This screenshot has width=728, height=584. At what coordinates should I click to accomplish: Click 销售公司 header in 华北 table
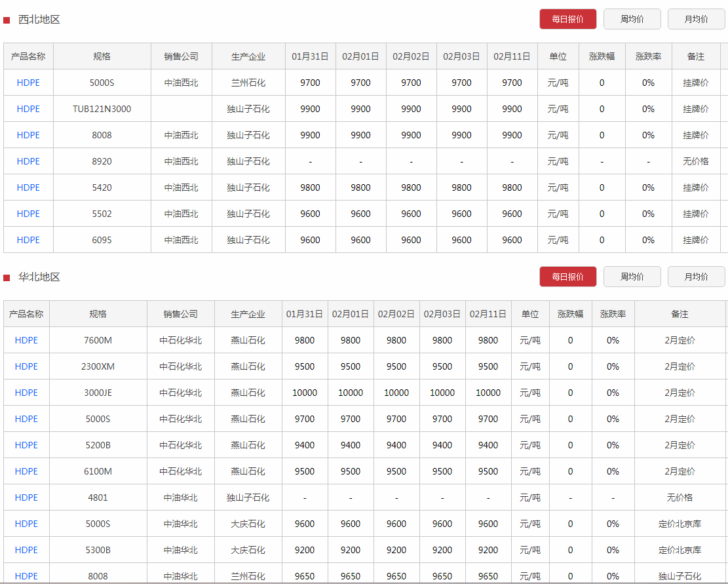tap(181, 314)
